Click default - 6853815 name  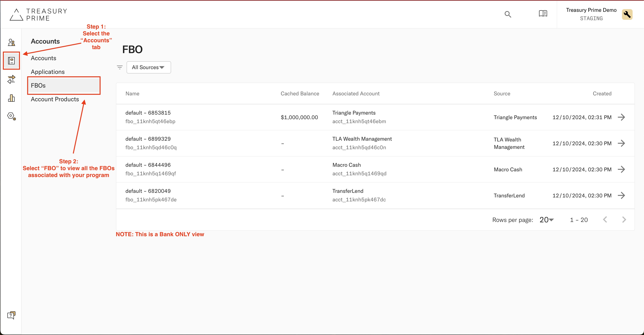click(x=148, y=113)
